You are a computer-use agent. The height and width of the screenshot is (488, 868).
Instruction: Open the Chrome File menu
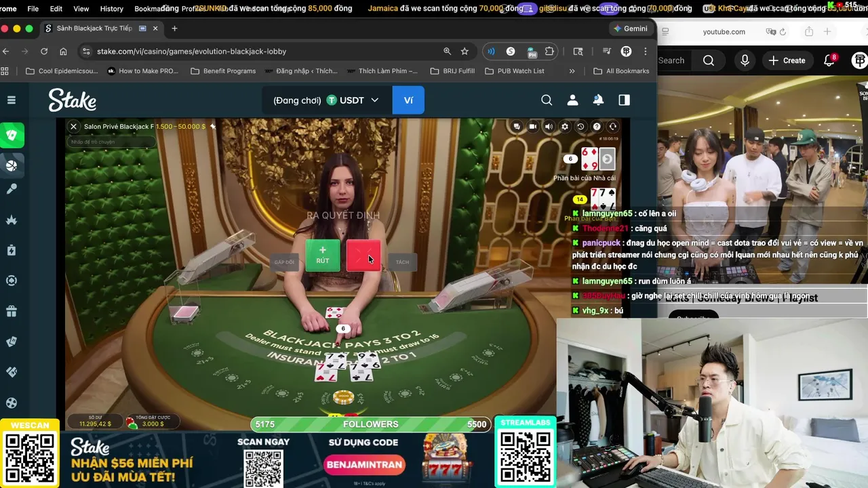[x=33, y=9]
